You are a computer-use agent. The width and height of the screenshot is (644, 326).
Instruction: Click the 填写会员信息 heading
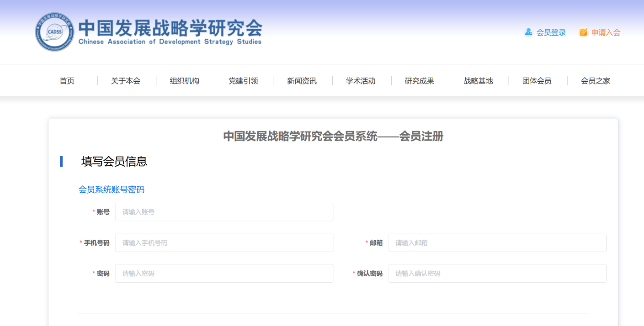[114, 161]
